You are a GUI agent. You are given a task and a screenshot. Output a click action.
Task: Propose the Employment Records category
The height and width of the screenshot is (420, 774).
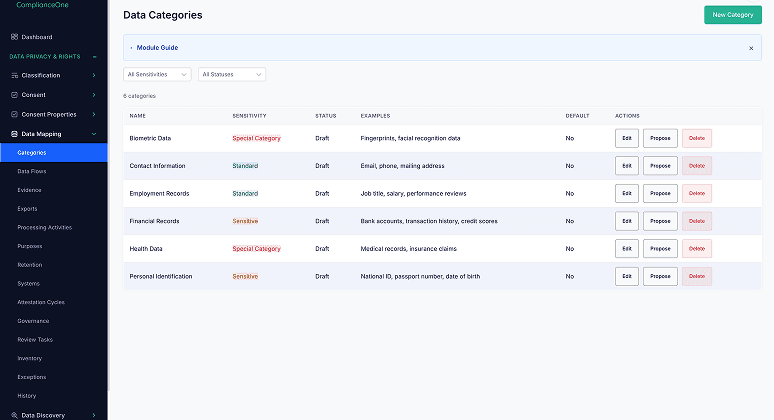pyautogui.click(x=660, y=193)
